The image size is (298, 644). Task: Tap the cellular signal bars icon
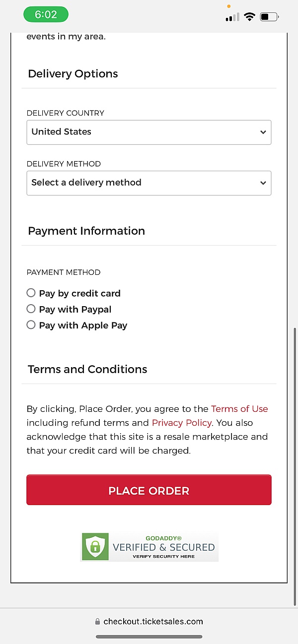pyautogui.click(x=231, y=17)
